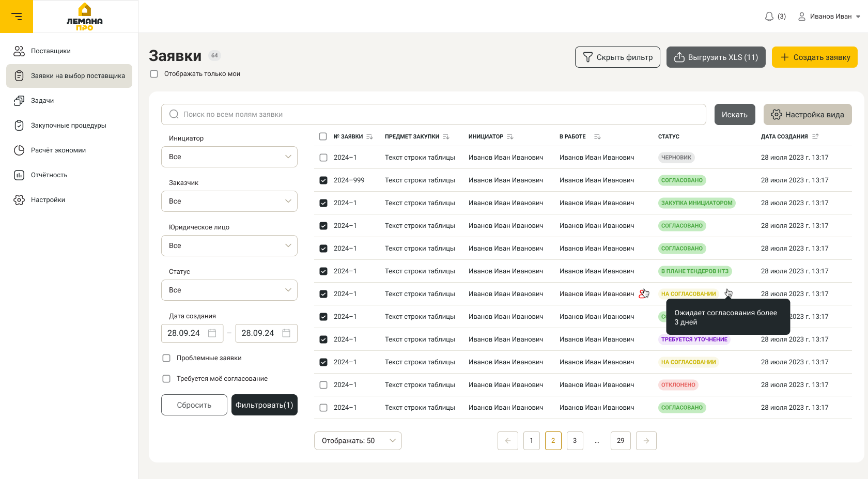This screenshot has height=479, width=868.
Task: Go to next page arrow
Action: 646,441
